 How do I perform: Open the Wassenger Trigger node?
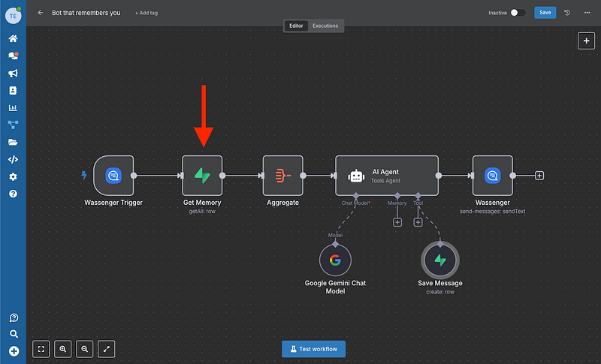(x=113, y=176)
